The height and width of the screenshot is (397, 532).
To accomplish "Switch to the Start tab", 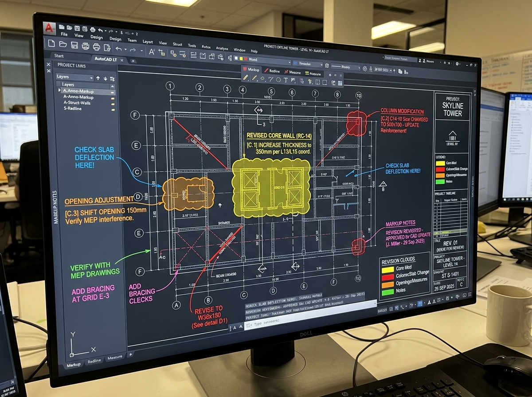I will click(x=59, y=56).
